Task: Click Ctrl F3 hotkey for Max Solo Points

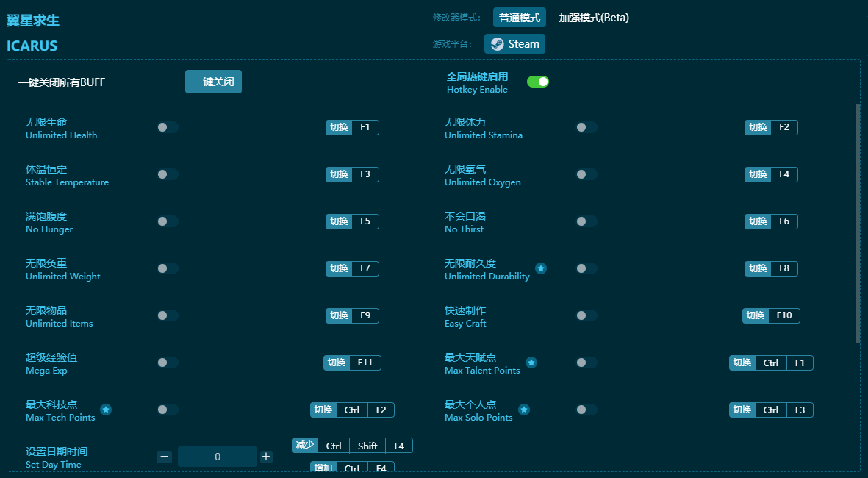Action: pyautogui.click(x=771, y=410)
